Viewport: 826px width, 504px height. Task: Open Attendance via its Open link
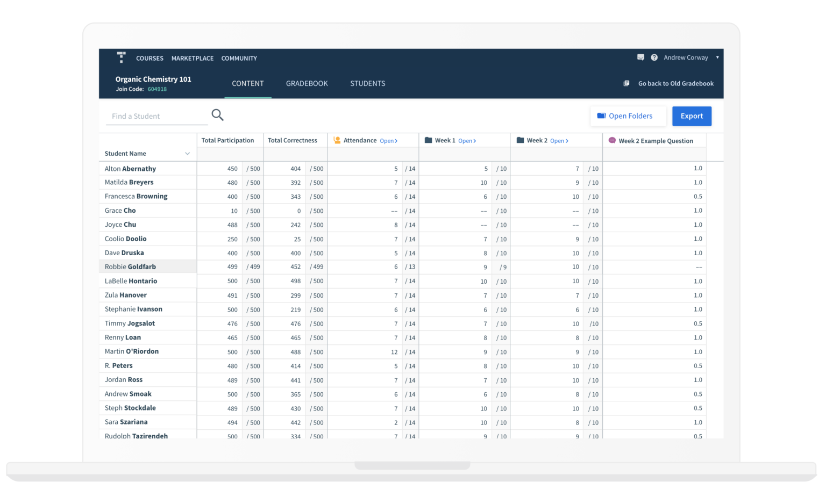click(388, 140)
